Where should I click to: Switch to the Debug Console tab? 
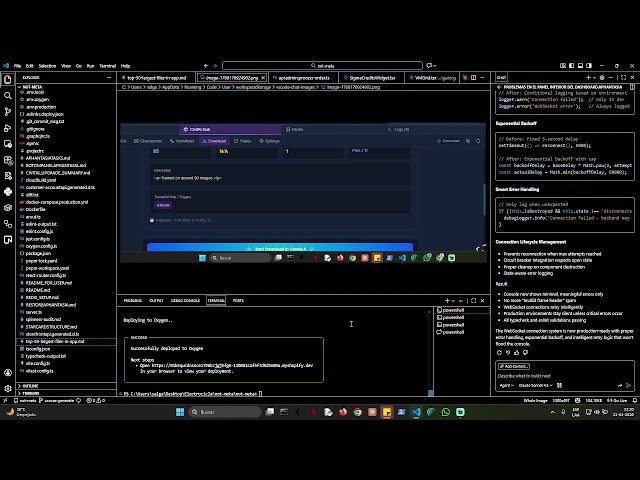185,300
